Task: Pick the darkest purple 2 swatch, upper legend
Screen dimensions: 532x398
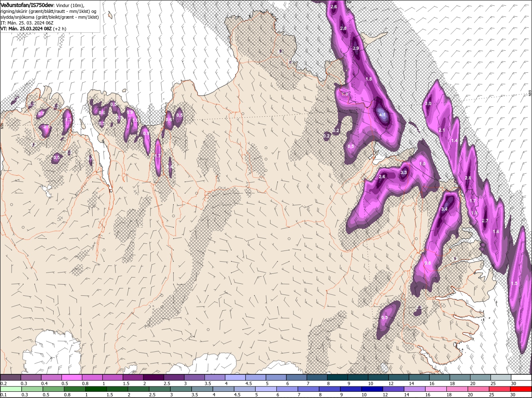Action: [154, 377]
